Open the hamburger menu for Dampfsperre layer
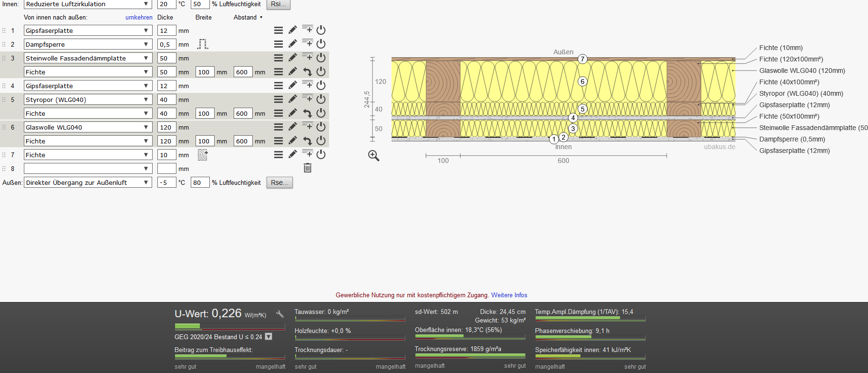Viewport: 868px width, 373px height. (x=279, y=44)
